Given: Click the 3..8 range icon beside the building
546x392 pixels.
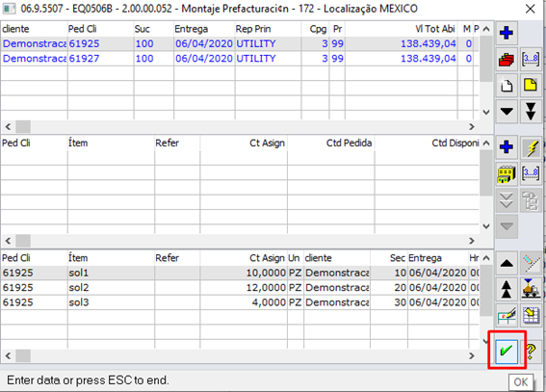Looking at the screenshot, I should tap(531, 174).
